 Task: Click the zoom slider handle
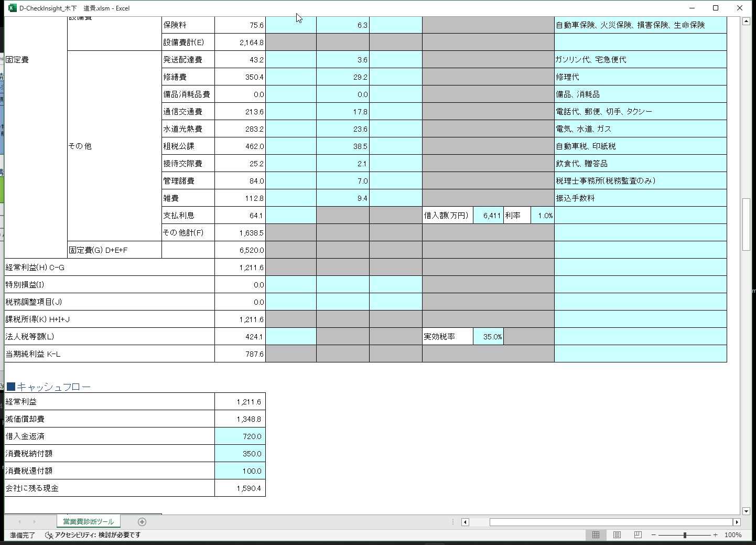point(685,535)
